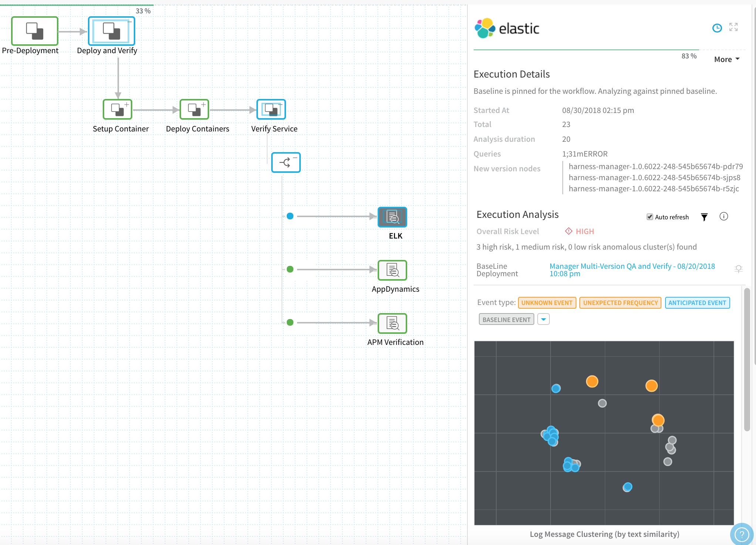Viewport: 756px width, 545px height.
Task: Toggle the UNKNOWN EVENT filter tag
Action: pyautogui.click(x=547, y=303)
